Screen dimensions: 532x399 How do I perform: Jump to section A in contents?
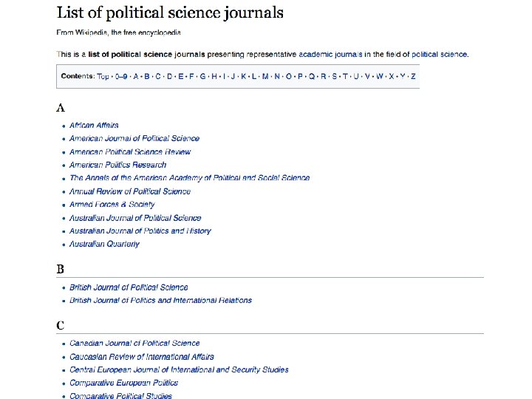tap(136, 76)
